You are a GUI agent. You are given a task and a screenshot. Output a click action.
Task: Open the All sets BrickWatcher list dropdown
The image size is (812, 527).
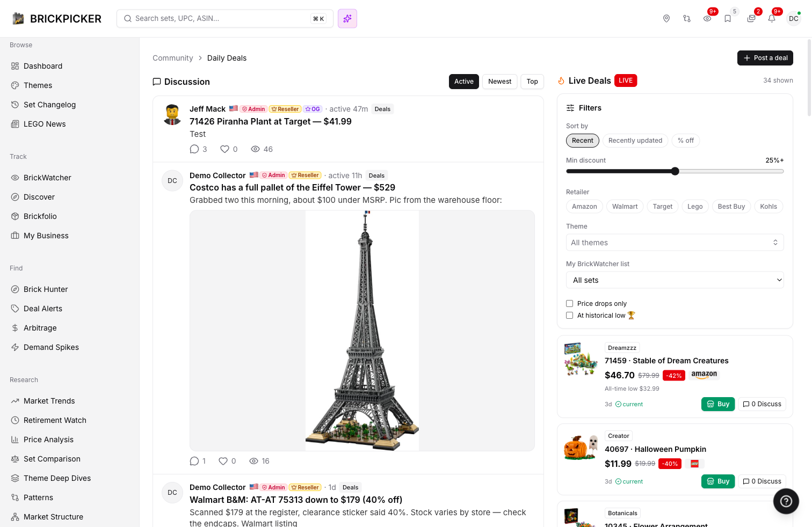click(x=675, y=280)
